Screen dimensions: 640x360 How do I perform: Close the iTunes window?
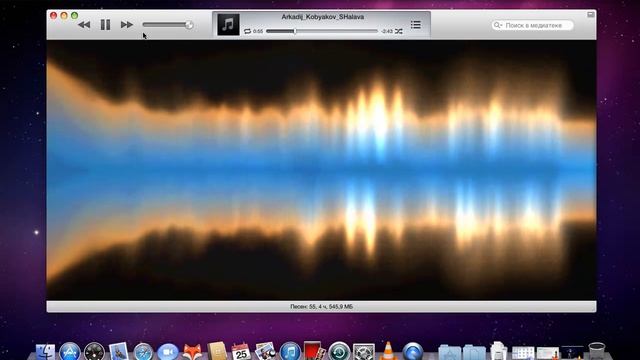point(53,16)
